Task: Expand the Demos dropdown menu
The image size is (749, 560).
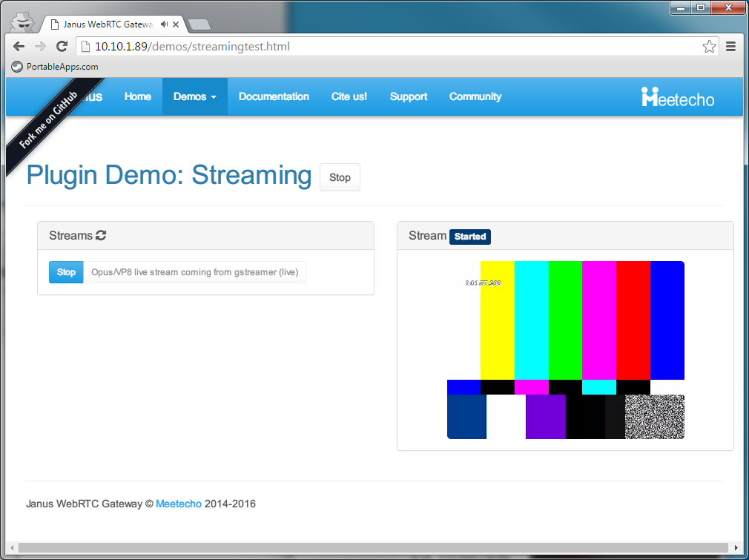Action: [195, 96]
